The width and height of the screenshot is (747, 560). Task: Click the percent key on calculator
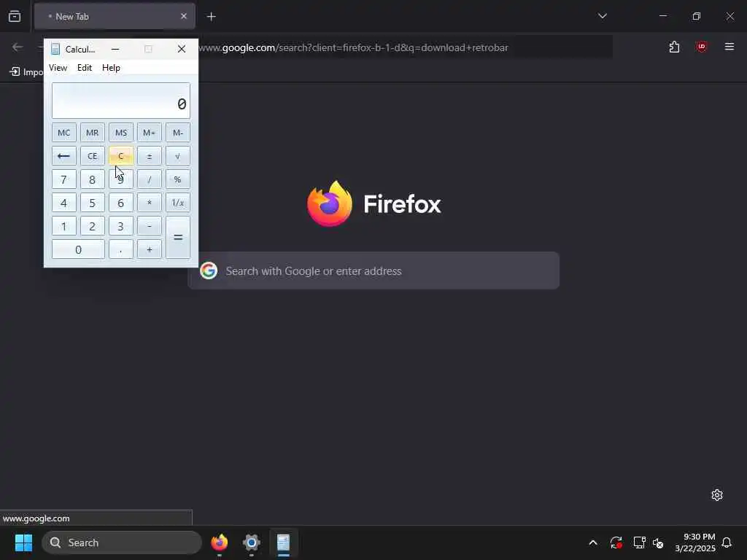coord(178,179)
